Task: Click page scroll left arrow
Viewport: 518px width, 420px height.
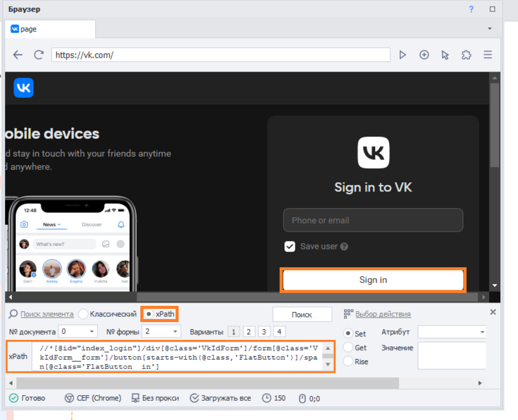Action: click(10, 297)
